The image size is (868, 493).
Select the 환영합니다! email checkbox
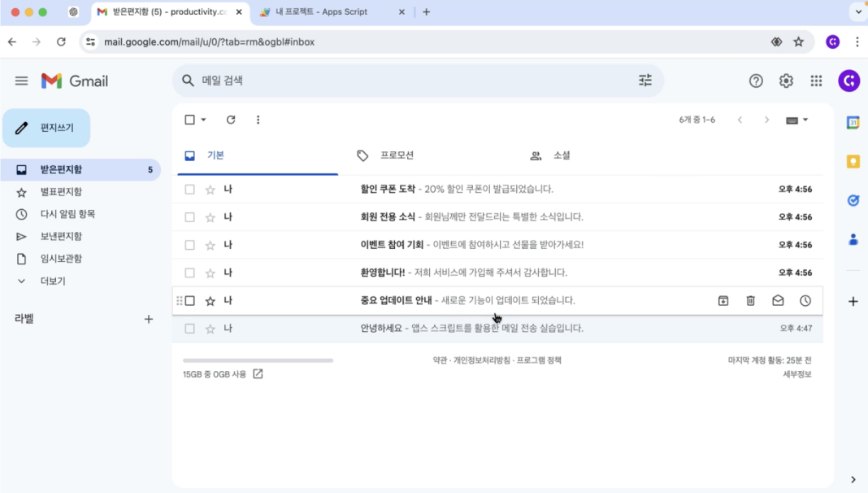click(189, 272)
